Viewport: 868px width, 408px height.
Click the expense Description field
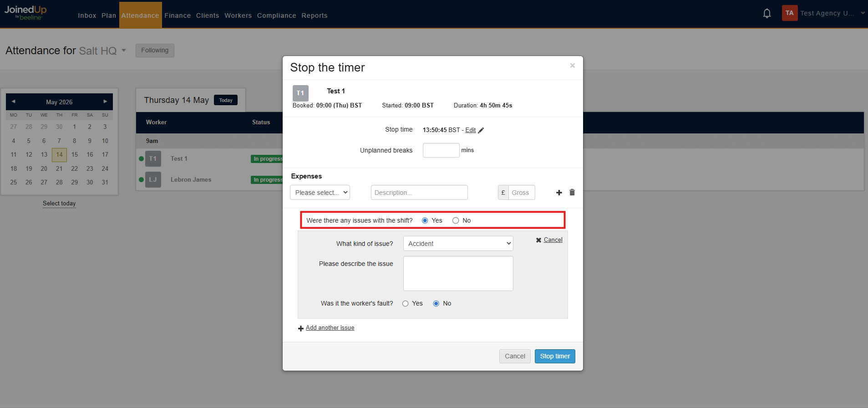[x=419, y=193]
